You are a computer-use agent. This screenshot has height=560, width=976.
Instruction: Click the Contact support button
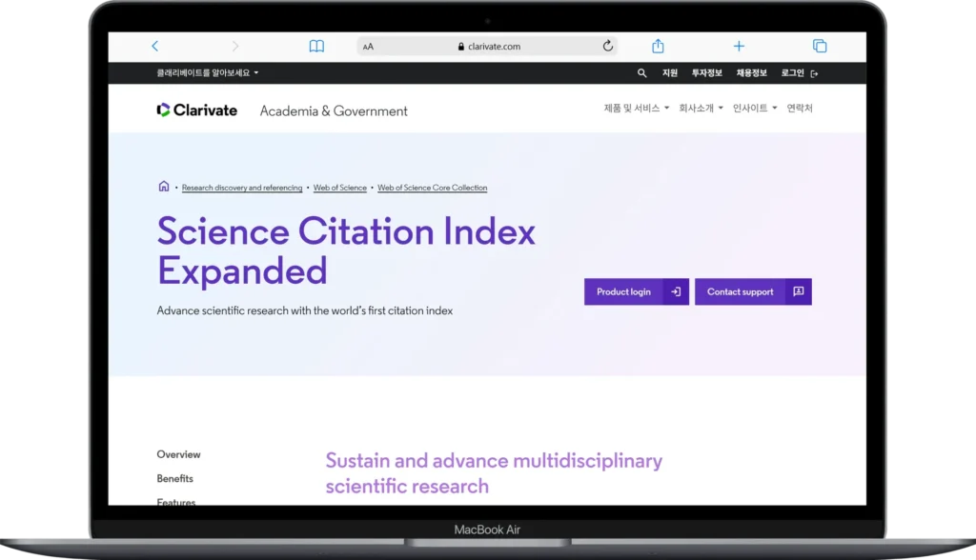pos(753,291)
